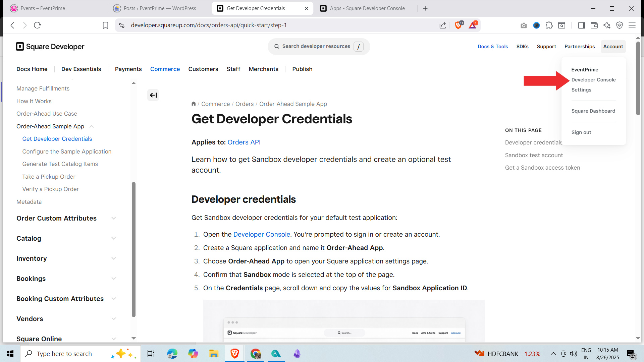Open Brave Shields lion icon
This screenshot has height=362, width=644.
click(x=458, y=25)
